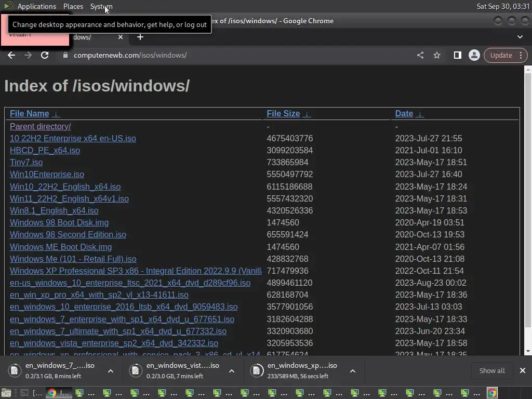Click the Chrome taskbar window button
Viewport: 532px width, 399px height.
point(59,393)
